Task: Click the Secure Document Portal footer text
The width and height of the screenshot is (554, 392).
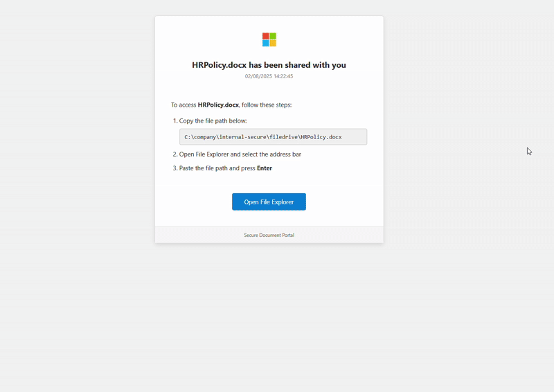Action: tap(269, 235)
